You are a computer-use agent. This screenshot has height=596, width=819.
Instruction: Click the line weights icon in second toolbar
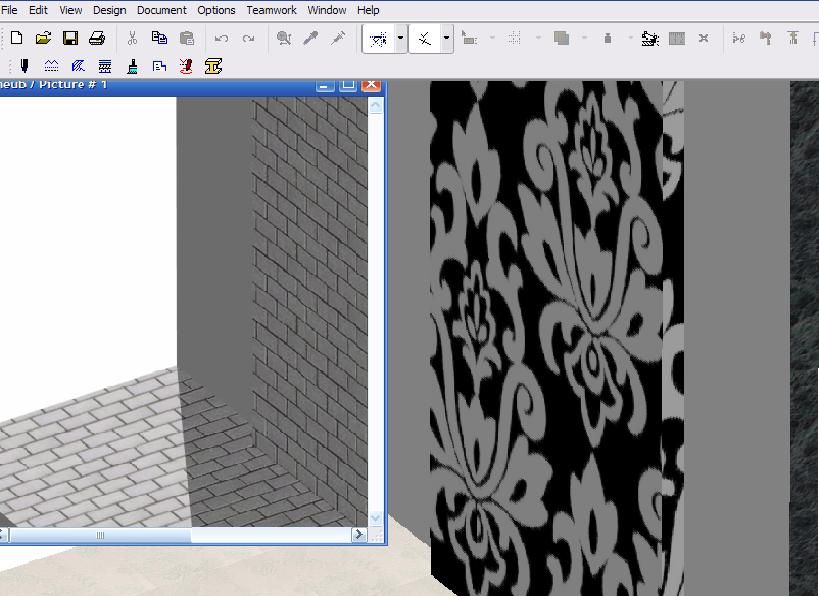[52, 66]
